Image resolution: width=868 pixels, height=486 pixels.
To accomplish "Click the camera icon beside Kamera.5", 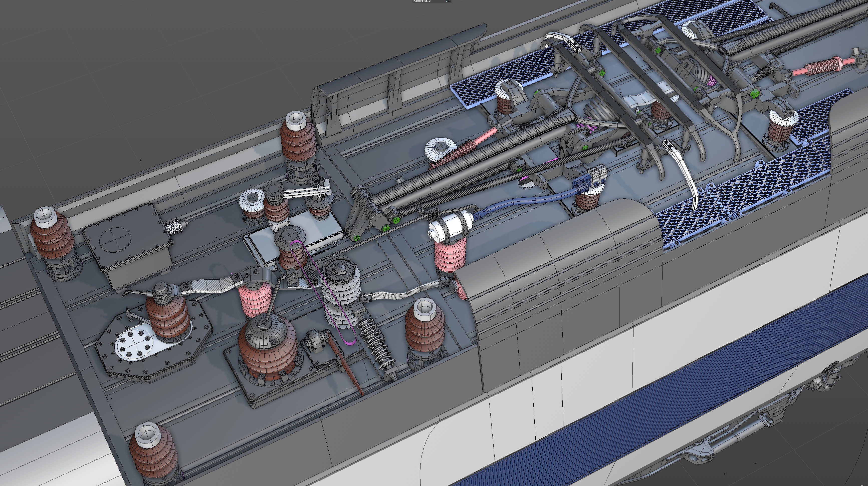I will click(448, 1).
